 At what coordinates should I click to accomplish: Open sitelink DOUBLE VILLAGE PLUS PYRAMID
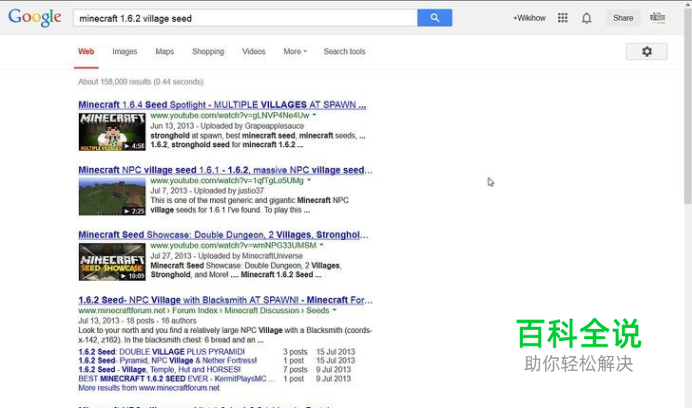[x=162, y=352]
